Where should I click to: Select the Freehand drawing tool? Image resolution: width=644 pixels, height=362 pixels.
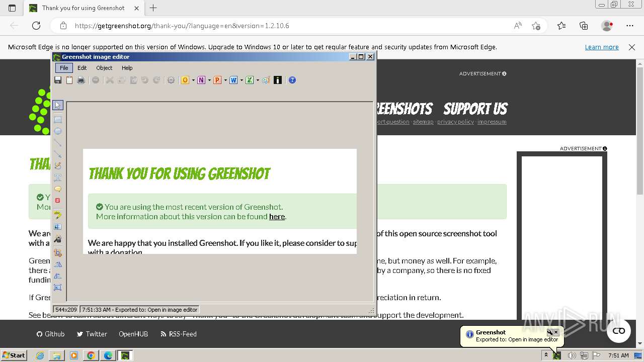point(58,166)
